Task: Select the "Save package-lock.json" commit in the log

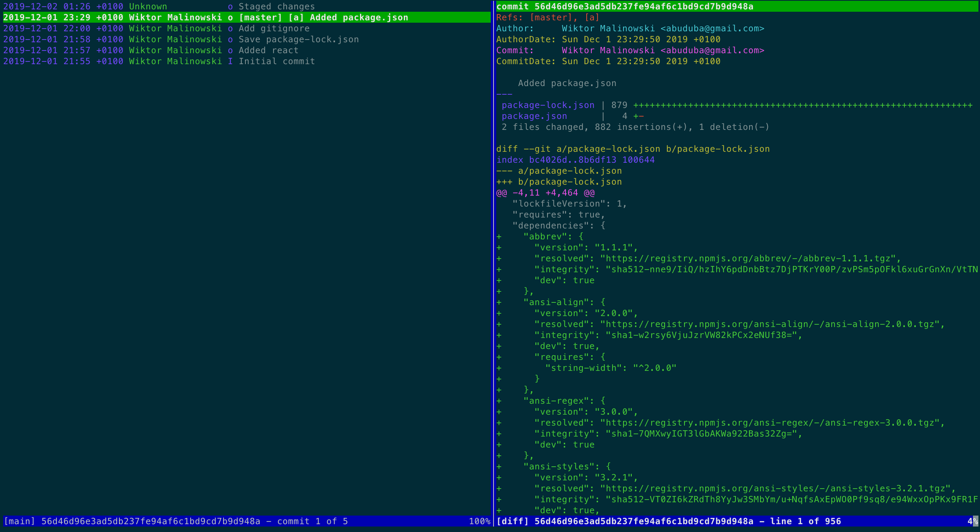Action: pyautogui.click(x=297, y=39)
